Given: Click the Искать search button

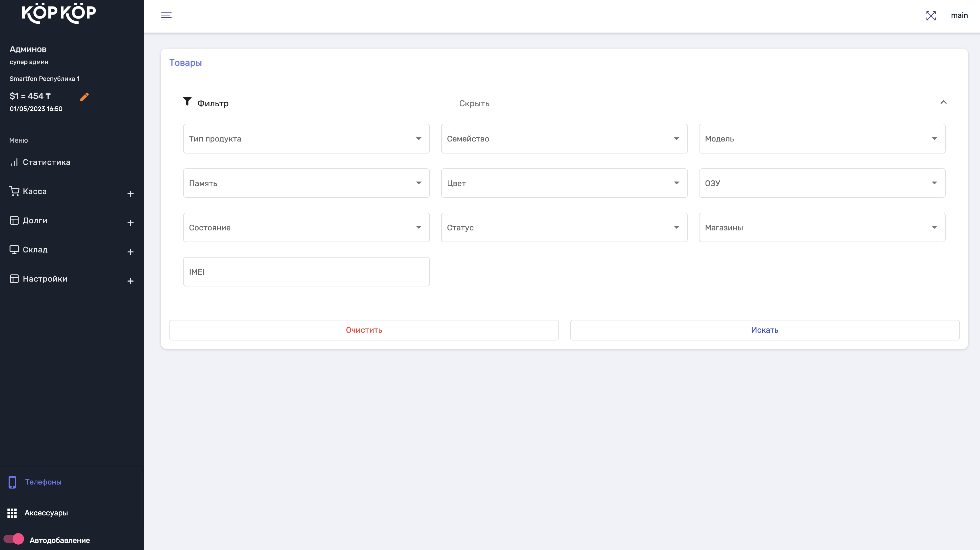Looking at the screenshot, I should click(x=764, y=330).
